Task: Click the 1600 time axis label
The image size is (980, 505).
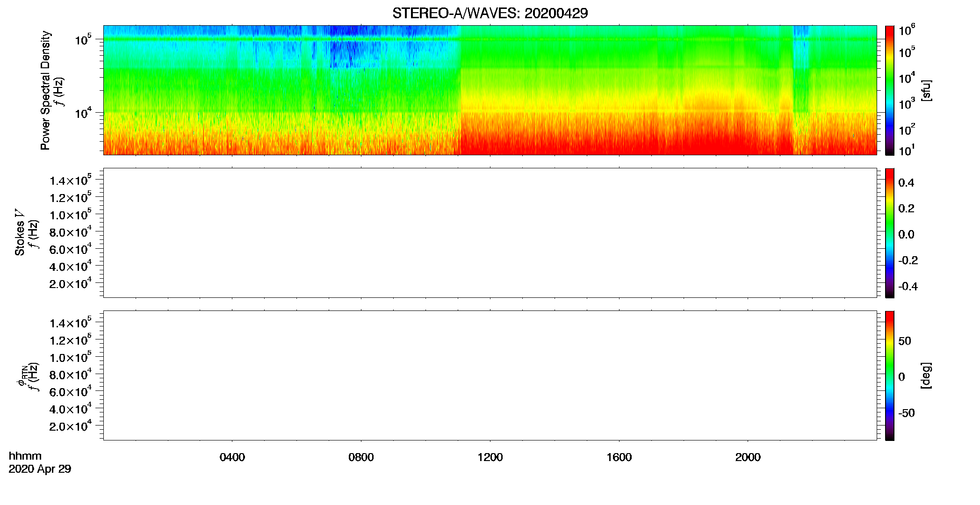Action: (x=619, y=457)
